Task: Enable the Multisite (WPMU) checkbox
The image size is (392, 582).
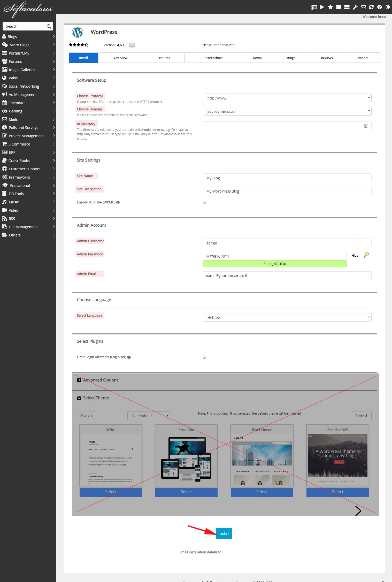Action: [x=204, y=202]
